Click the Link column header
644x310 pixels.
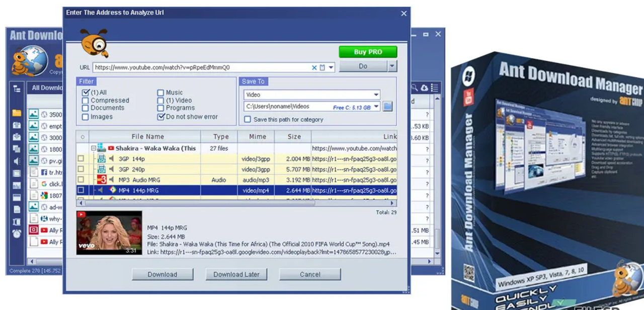354,137
